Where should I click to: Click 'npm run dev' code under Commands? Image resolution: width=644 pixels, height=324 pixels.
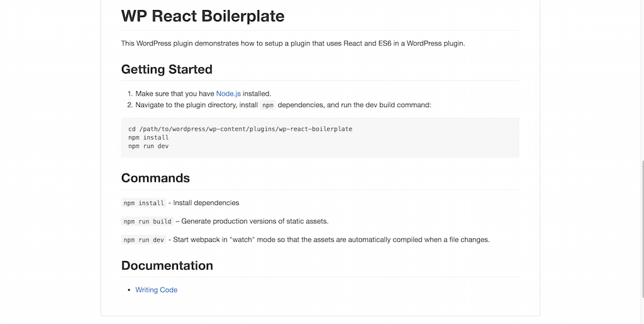(144, 240)
